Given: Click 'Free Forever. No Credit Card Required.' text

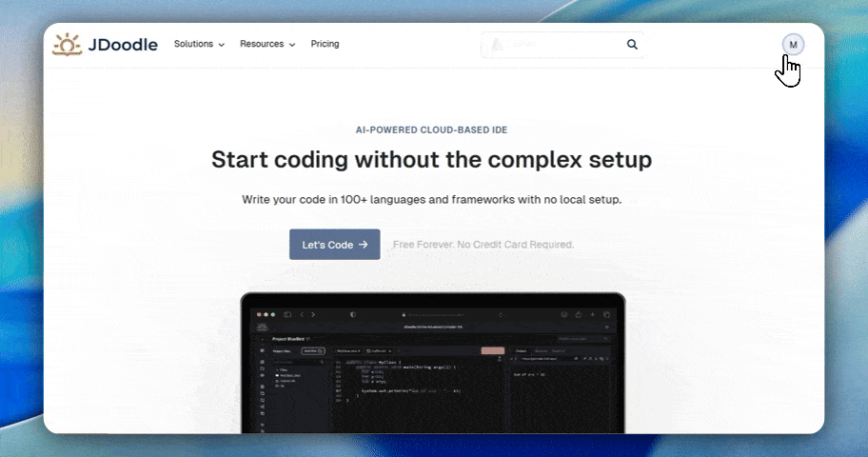Looking at the screenshot, I should [x=483, y=245].
